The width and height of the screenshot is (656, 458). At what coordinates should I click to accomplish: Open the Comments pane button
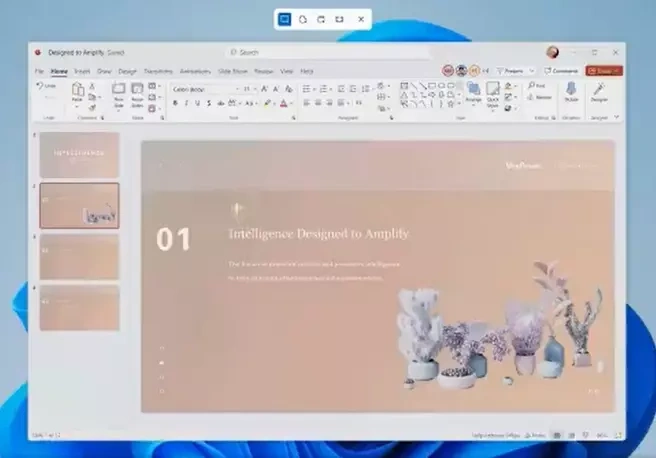561,71
